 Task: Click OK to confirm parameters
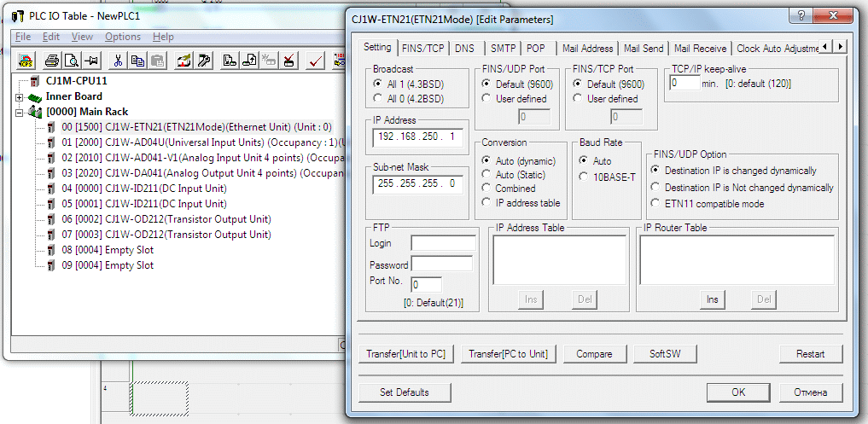[738, 392]
